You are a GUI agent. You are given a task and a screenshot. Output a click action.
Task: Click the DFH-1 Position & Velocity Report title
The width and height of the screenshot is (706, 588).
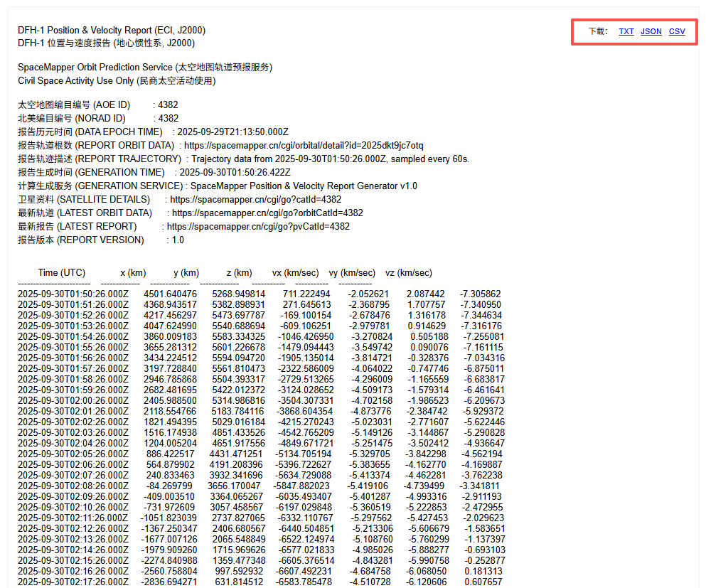[112, 30]
